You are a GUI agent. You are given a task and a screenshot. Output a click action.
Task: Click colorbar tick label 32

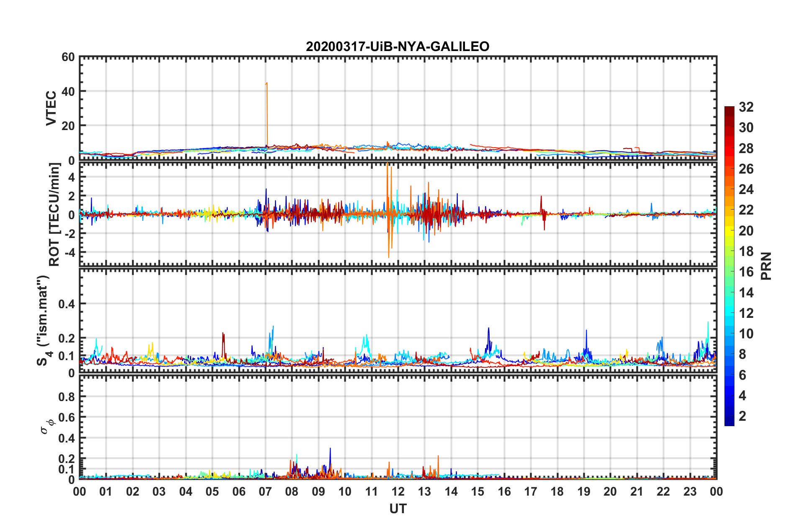746,107
